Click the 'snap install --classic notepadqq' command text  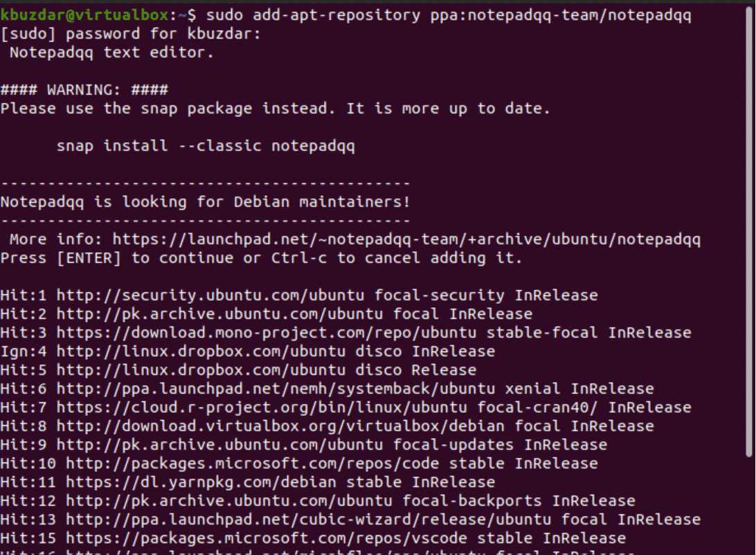[206, 146]
